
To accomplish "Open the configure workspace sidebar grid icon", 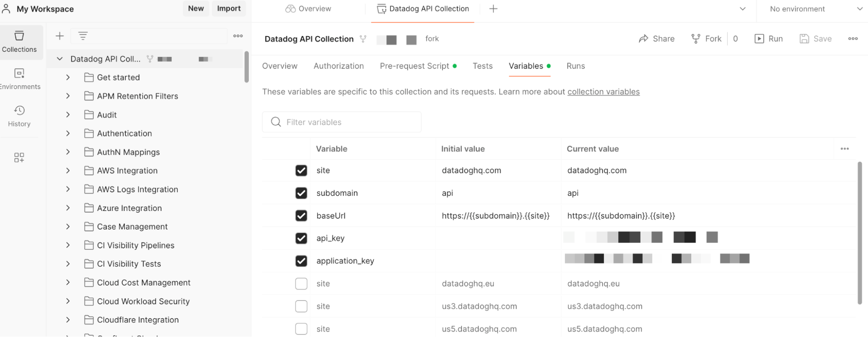I will (x=19, y=157).
